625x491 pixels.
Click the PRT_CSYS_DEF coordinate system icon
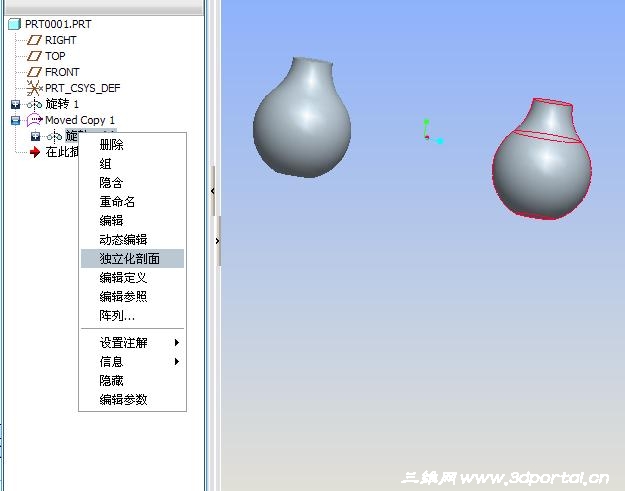point(34,88)
